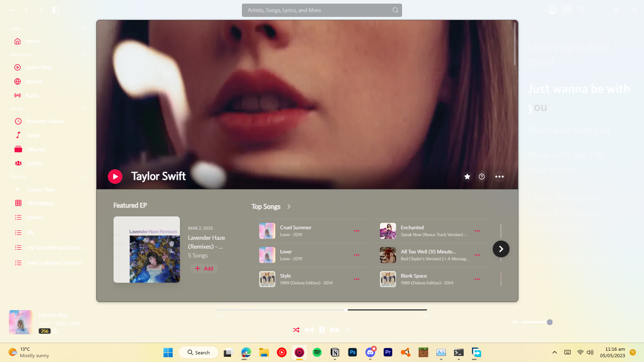
Task: Open Recently Added in the Library
Action: click(x=45, y=121)
